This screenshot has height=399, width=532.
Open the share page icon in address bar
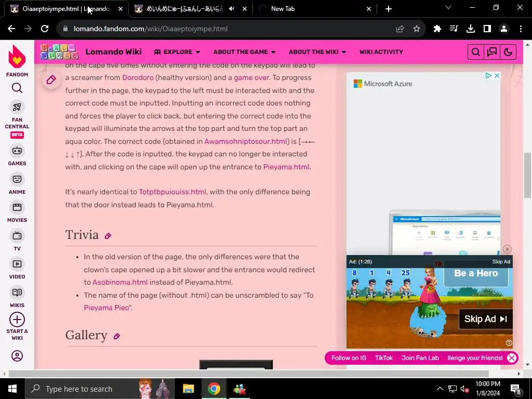pos(400,29)
